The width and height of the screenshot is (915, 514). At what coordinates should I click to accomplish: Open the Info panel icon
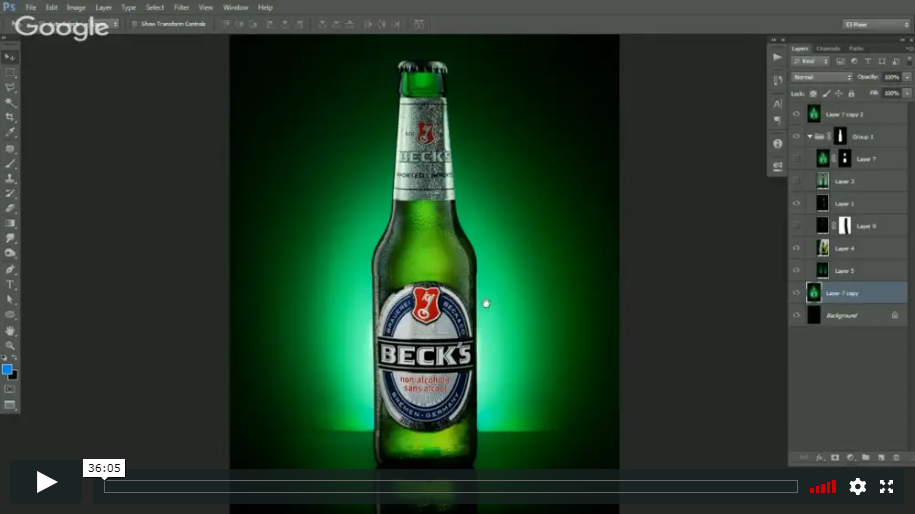click(x=777, y=144)
